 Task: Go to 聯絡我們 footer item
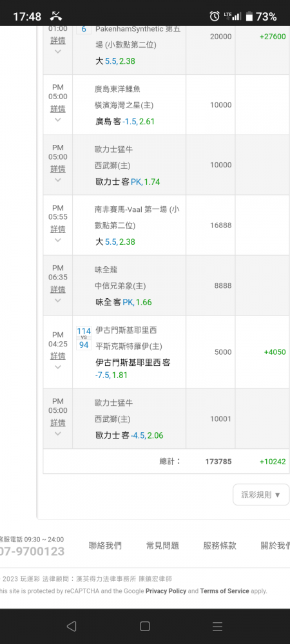pyautogui.click(x=105, y=546)
